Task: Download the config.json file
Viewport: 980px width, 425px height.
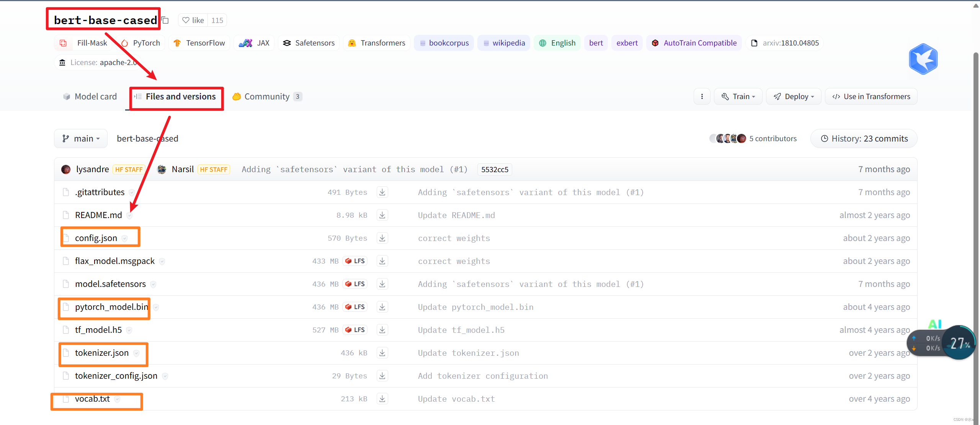Action: pos(382,238)
